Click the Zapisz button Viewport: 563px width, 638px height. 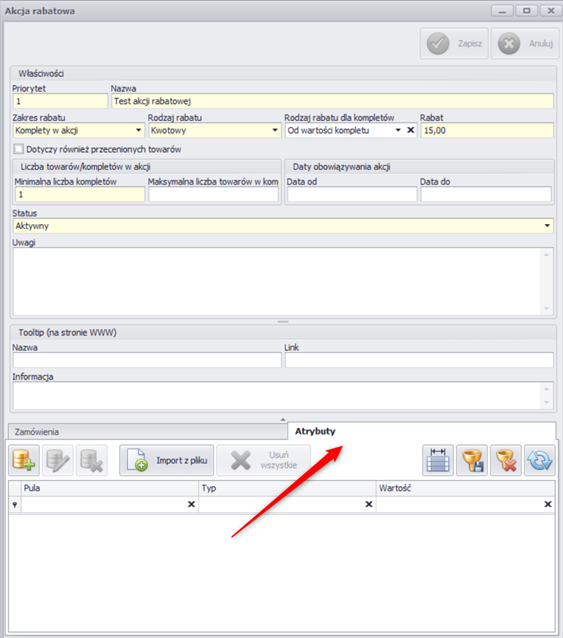tap(454, 44)
